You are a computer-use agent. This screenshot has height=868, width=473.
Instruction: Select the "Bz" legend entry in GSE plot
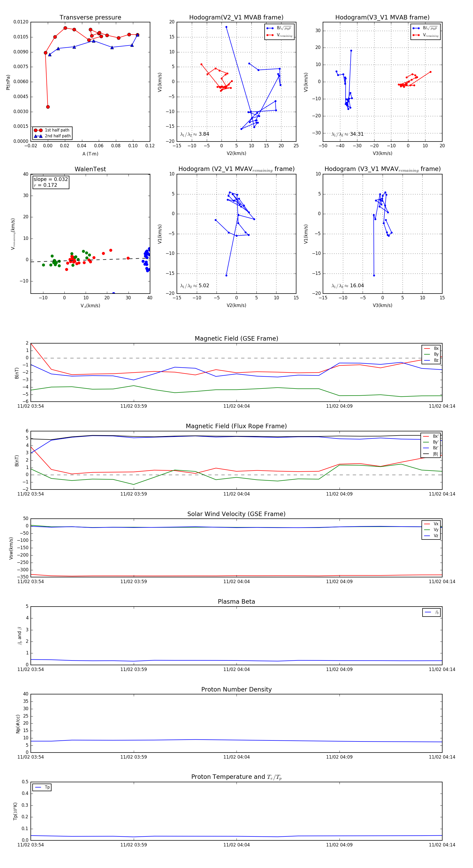click(x=431, y=360)
